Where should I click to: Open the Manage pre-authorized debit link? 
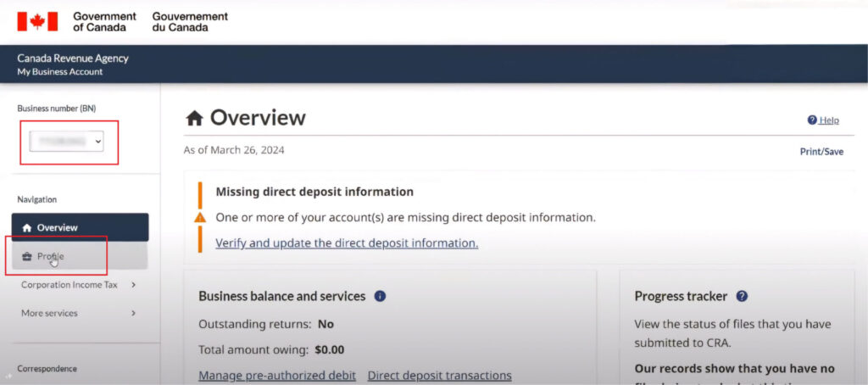pyautogui.click(x=277, y=375)
